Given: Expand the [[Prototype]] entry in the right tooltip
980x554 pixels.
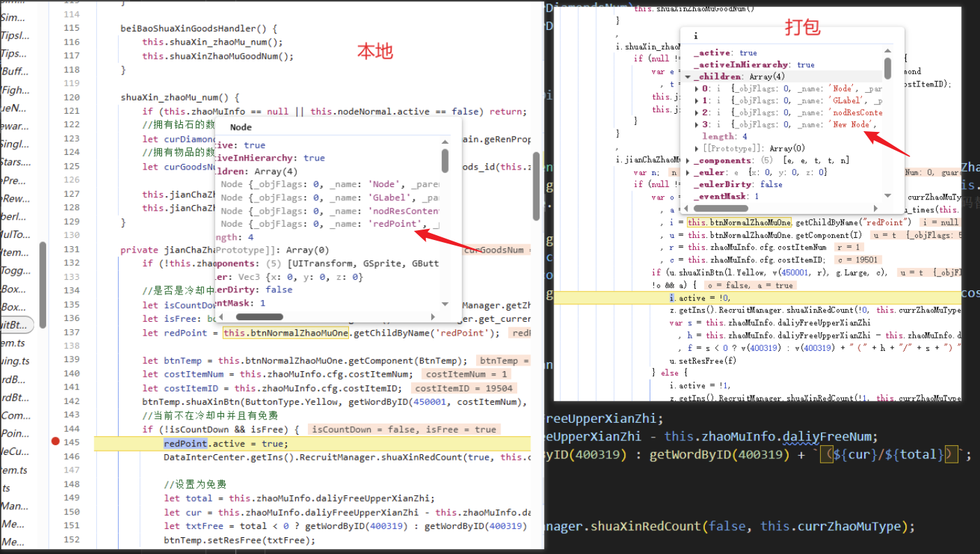Looking at the screenshot, I should point(697,149).
